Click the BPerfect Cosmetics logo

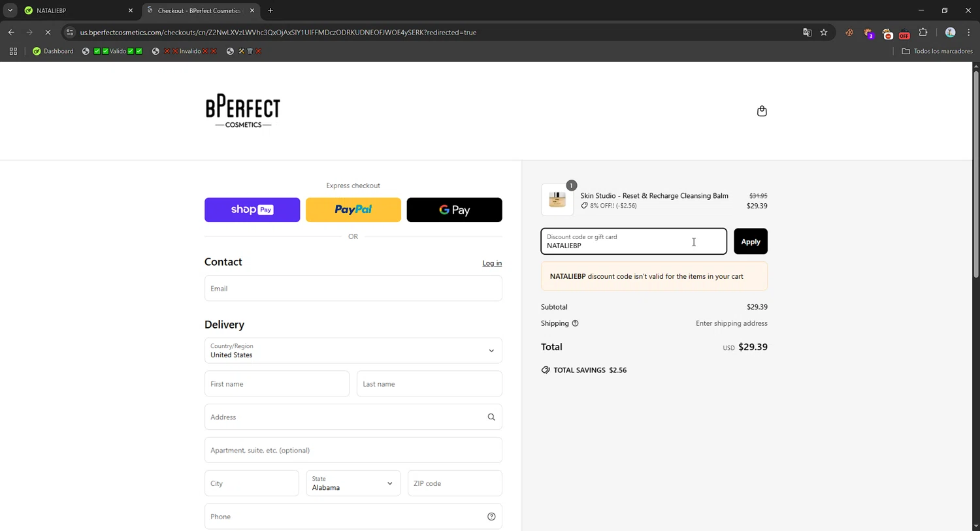click(243, 111)
